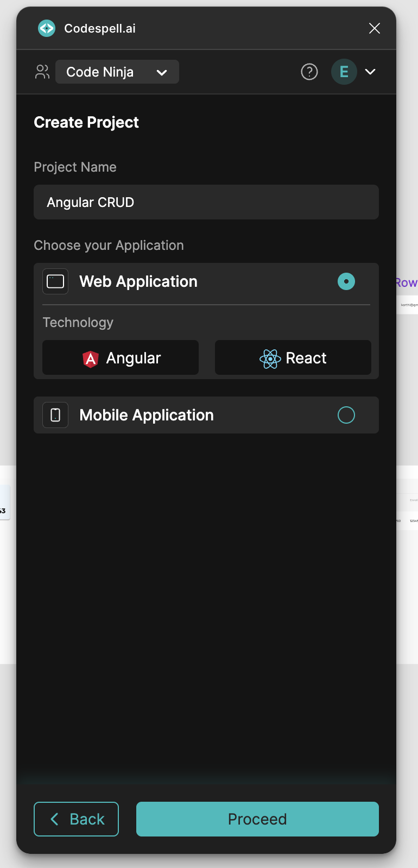418x868 pixels.
Task: Open the help question mark icon
Action: pos(309,72)
